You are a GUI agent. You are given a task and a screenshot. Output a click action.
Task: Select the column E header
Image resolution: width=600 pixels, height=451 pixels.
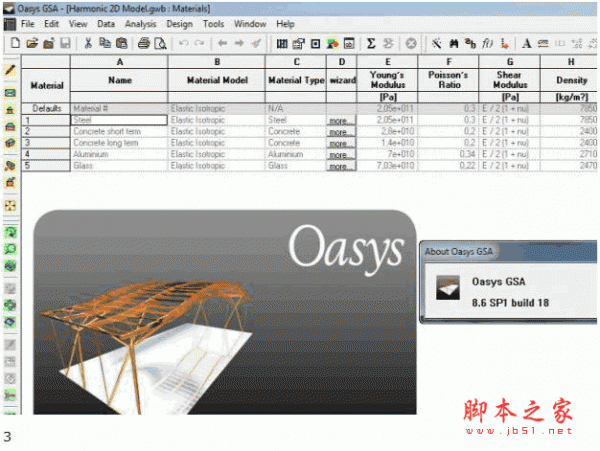pos(387,62)
